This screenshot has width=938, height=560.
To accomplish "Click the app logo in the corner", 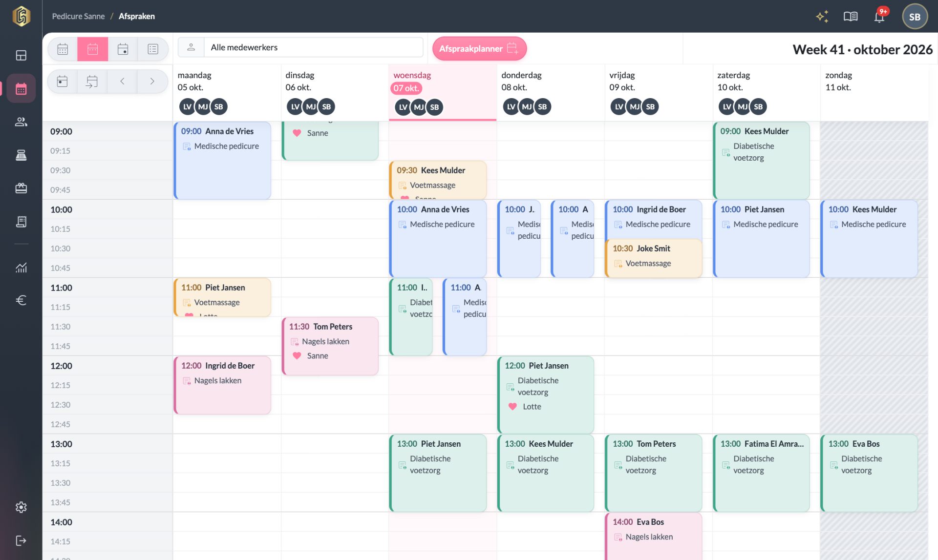I will 21,16.
